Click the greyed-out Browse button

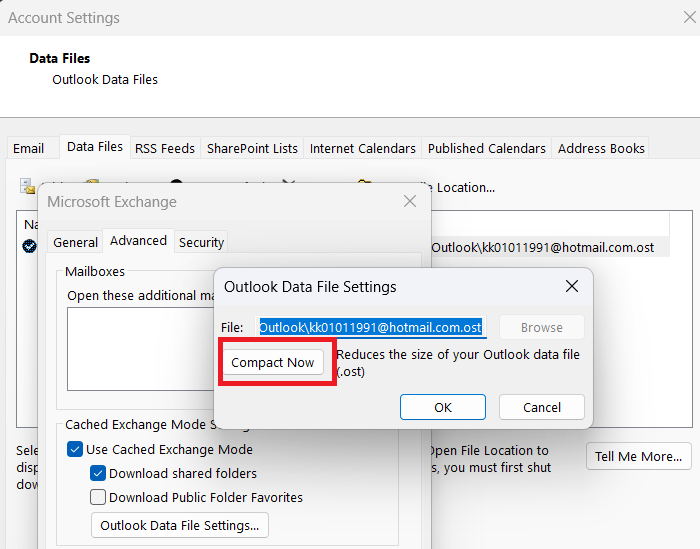[542, 327]
